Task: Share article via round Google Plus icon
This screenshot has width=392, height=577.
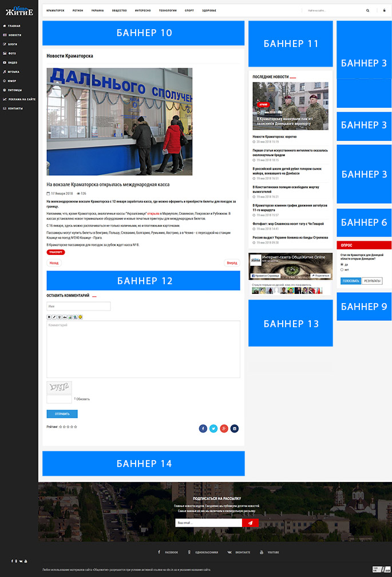Action: click(x=224, y=428)
